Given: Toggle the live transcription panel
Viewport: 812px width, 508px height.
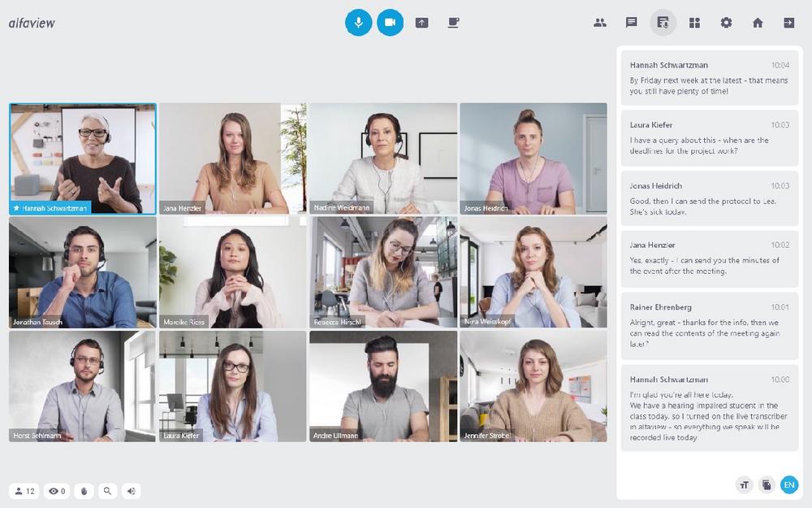Looking at the screenshot, I should [663, 23].
